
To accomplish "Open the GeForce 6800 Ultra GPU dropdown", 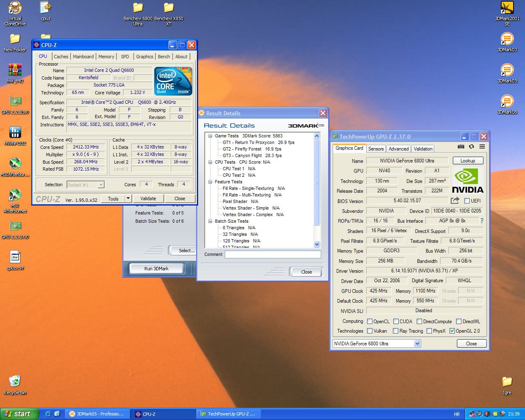I will tap(417, 344).
